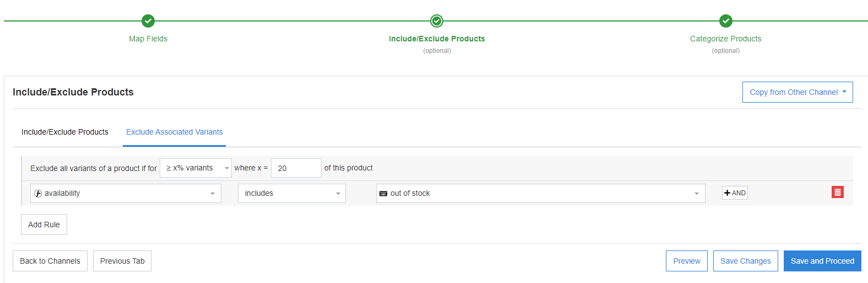Delete the rule with red trash icon
Image resolution: width=868 pixels, height=283 pixels.
click(837, 192)
